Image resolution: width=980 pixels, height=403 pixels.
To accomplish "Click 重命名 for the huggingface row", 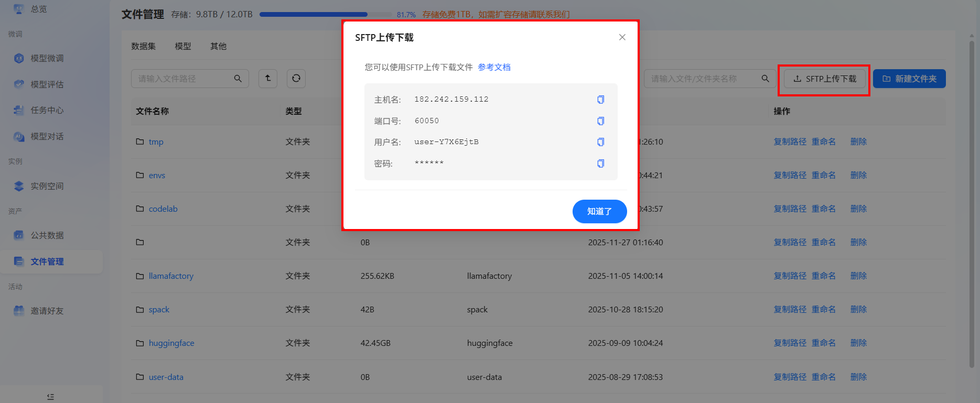I will [824, 343].
